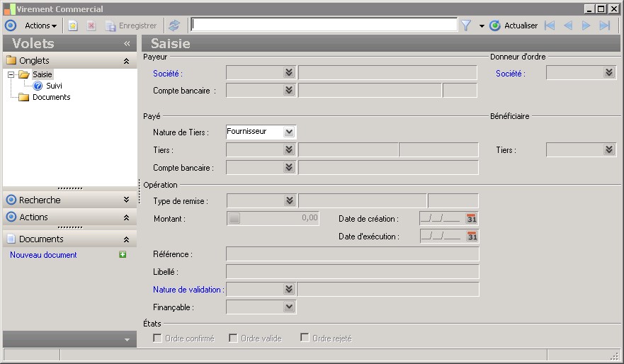
Task: Click the filter funnel icon
Action: pyautogui.click(x=466, y=26)
